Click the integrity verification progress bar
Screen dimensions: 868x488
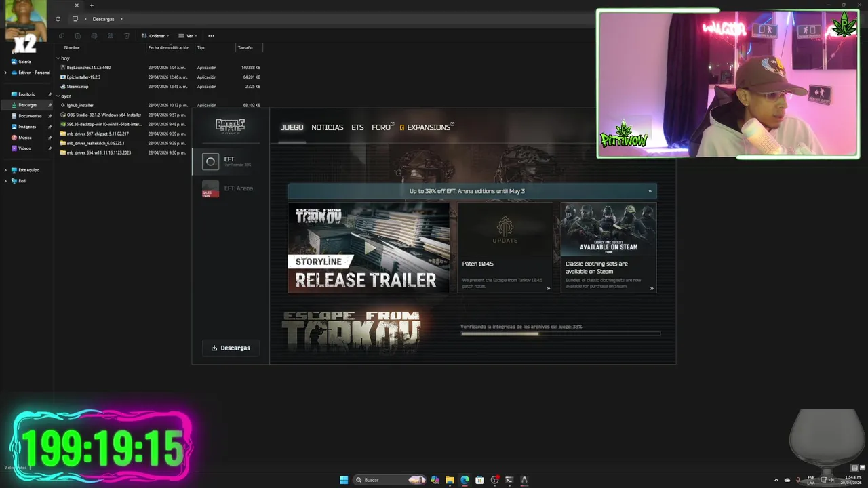point(560,333)
